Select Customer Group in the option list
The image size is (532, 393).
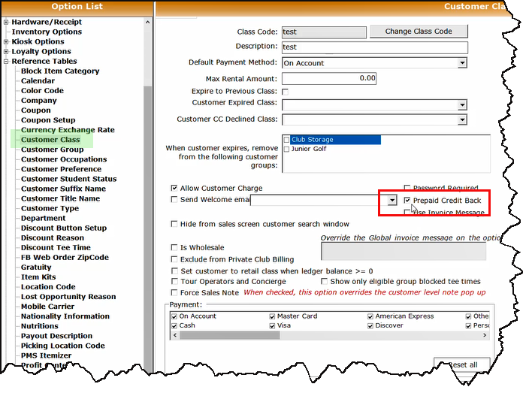pyautogui.click(x=52, y=150)
